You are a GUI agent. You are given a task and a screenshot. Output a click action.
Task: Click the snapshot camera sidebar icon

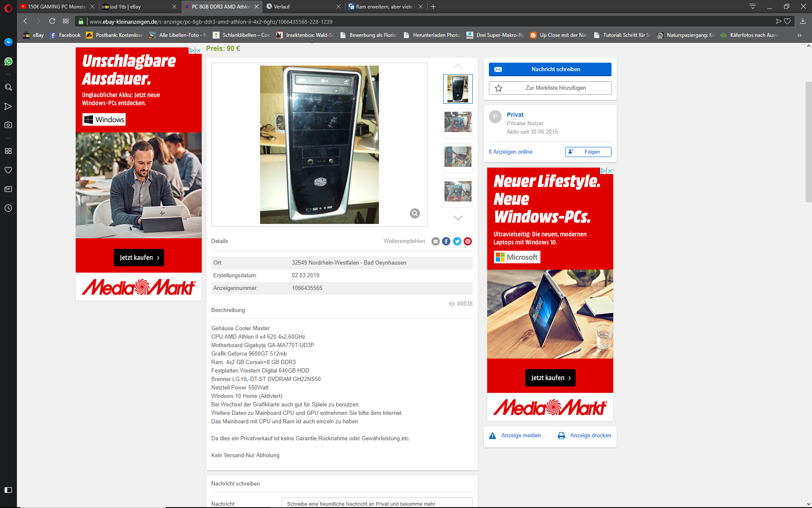(x=8, y=125)
